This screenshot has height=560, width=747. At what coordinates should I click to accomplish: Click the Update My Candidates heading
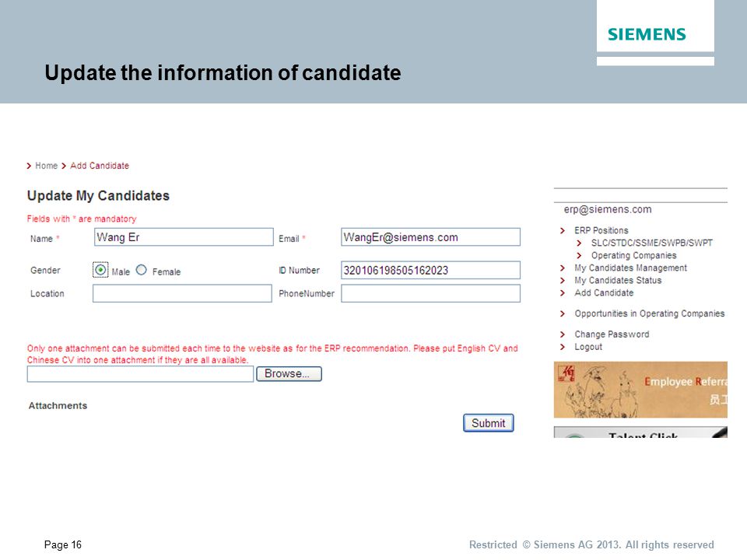click(98, 196)
